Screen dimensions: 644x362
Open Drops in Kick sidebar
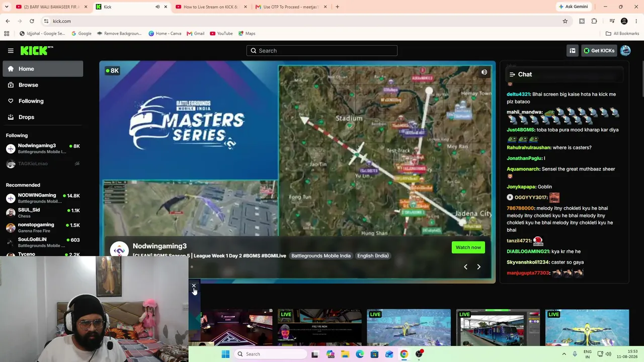coord(43,117)
